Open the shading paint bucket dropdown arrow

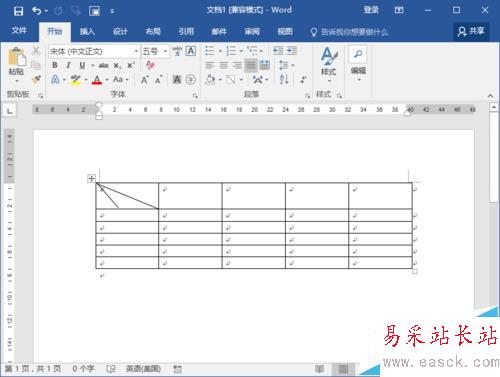[x=220, y=80]
